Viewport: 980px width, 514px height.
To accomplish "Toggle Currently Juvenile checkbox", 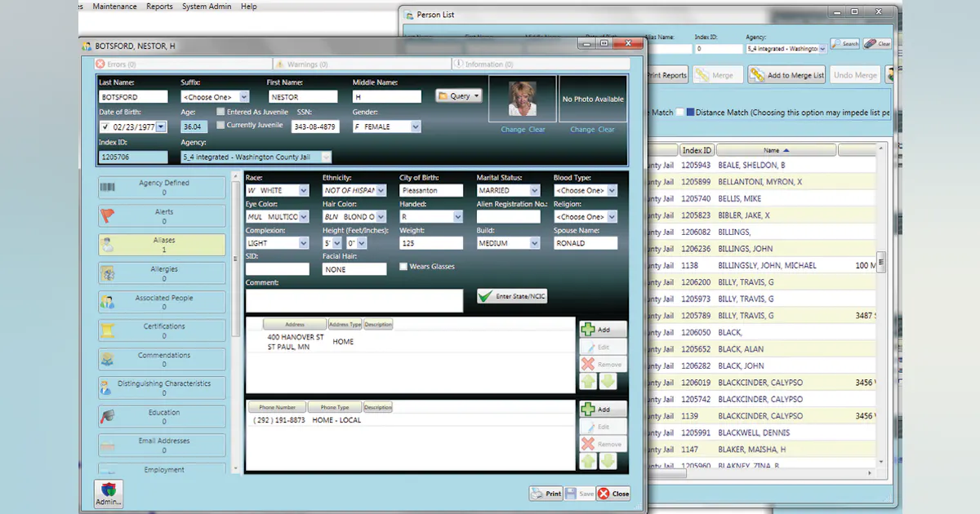I will [x=221, y=126].
